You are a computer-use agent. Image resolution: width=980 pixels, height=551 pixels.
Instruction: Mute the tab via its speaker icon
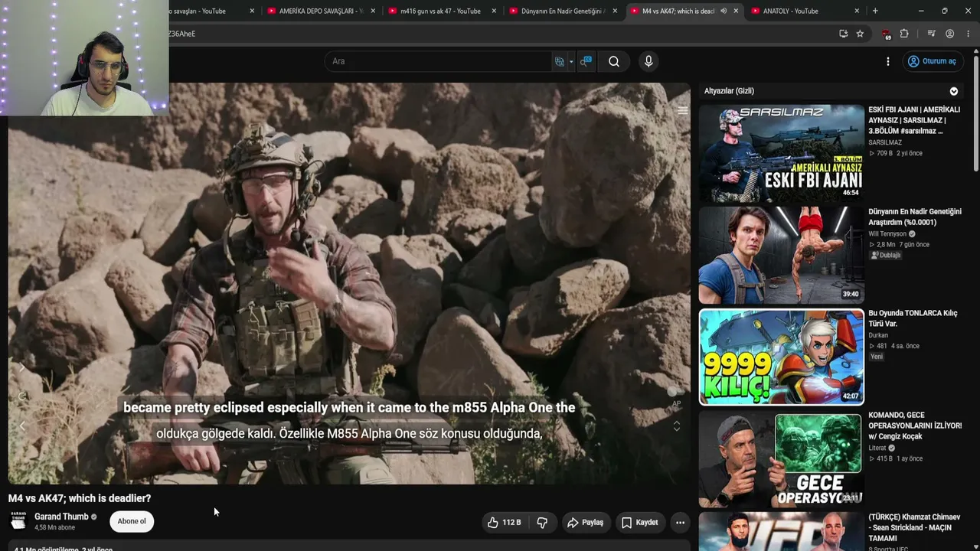[x=724, y=11]
